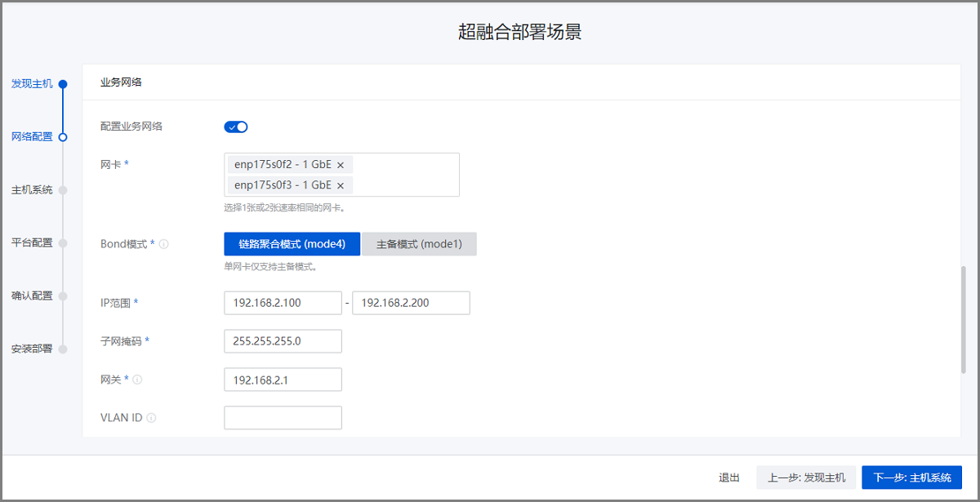The height and width of the screenshot is (502, 980).
Task: Click 上一步: 发现主机 button
Action: tap(806, 478)
